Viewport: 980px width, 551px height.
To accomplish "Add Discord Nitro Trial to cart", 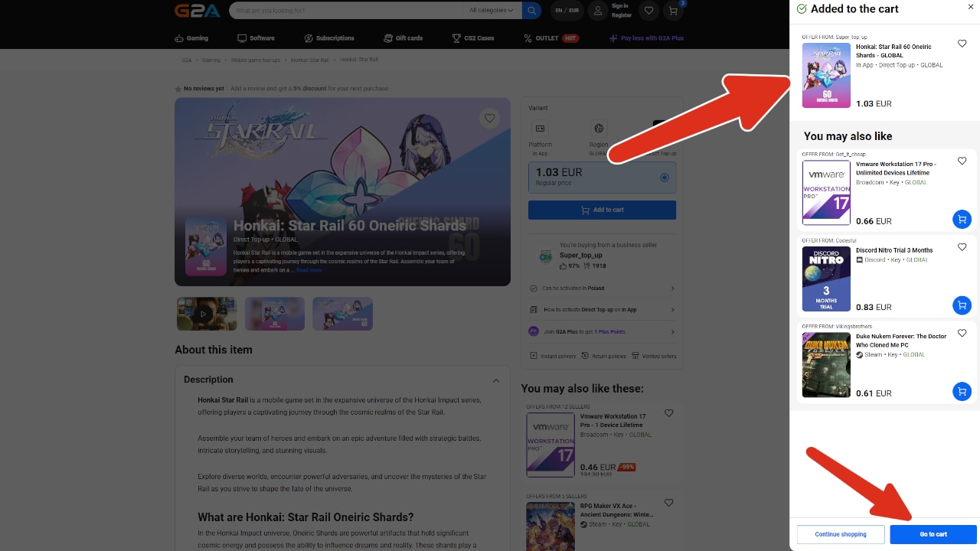I will click(962, 305).
